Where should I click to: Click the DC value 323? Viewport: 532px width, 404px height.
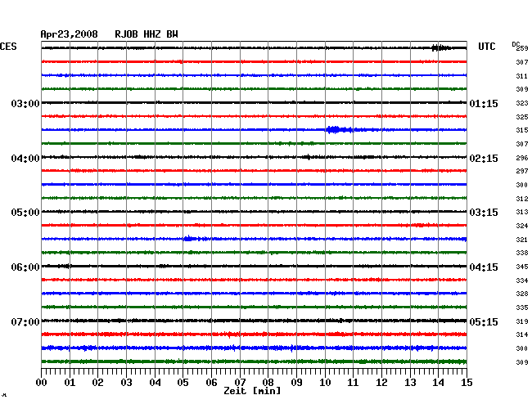[522, 103]
